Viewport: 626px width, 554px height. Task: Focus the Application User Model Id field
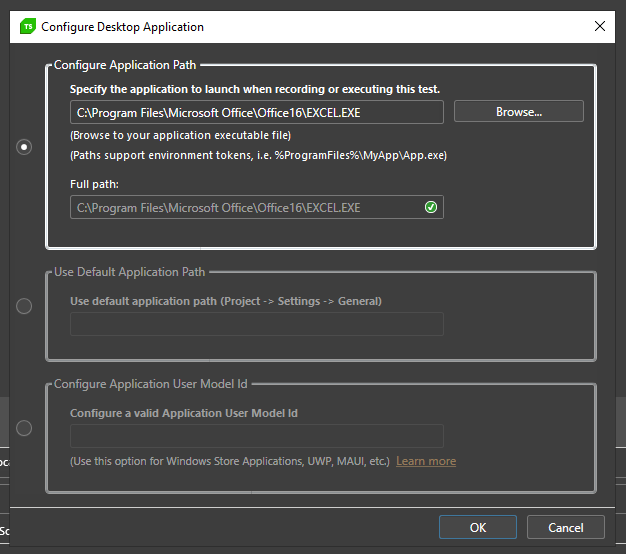[256, 436]
